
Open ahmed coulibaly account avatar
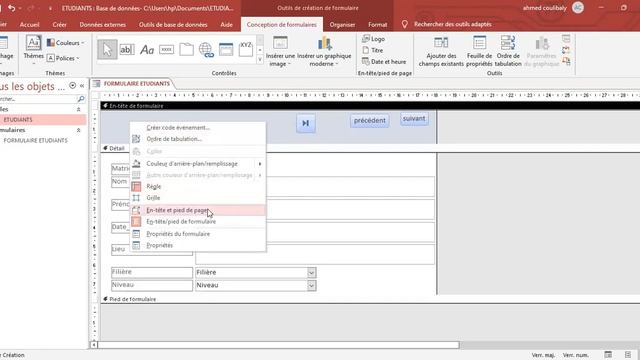tap(578, 8)
